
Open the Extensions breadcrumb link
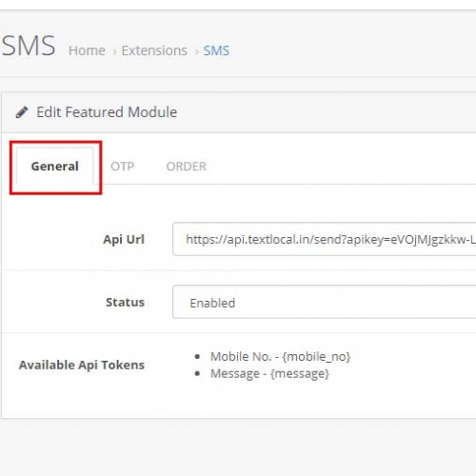[154, 50]
